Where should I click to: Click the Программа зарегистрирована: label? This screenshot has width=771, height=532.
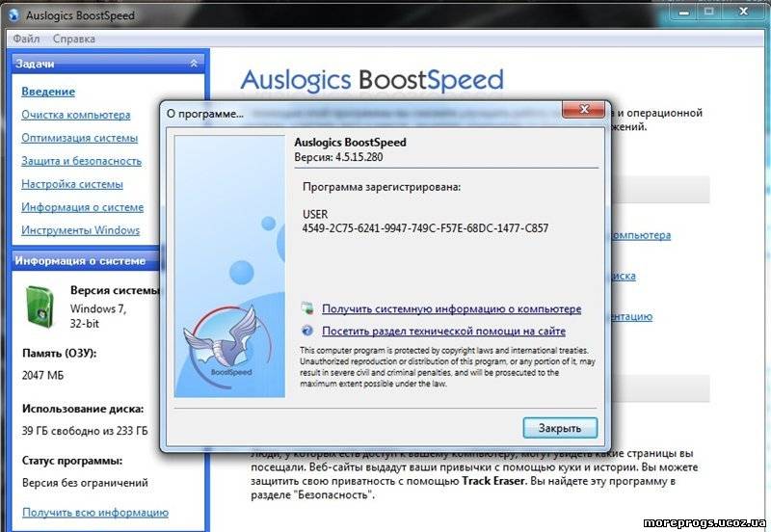(x=382, y=187)
